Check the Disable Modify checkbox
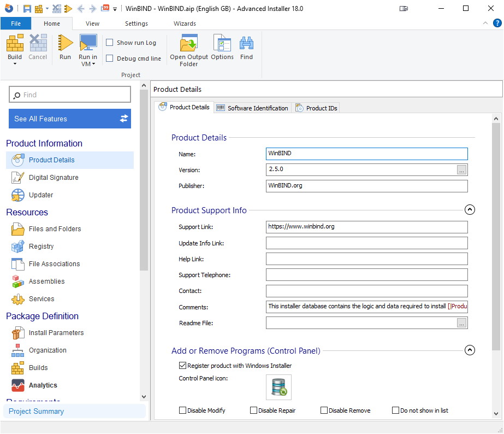The height and width of the screenshot is (434, 504). [182, 410]
